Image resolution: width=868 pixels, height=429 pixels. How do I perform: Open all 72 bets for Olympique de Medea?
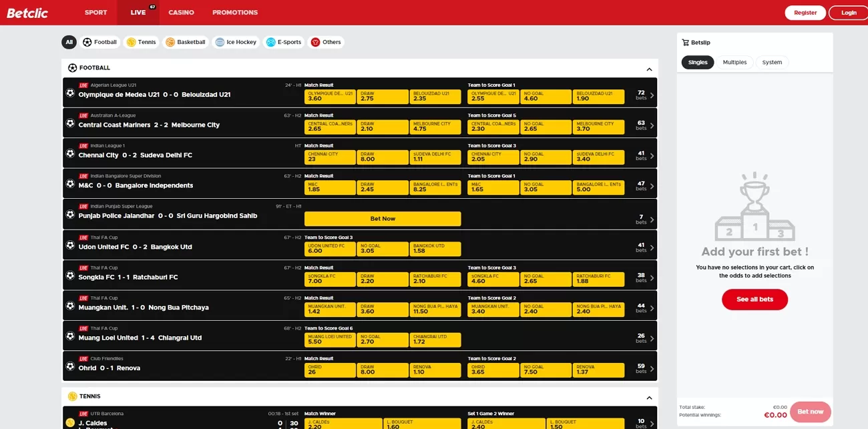click(x=645, y=95)
